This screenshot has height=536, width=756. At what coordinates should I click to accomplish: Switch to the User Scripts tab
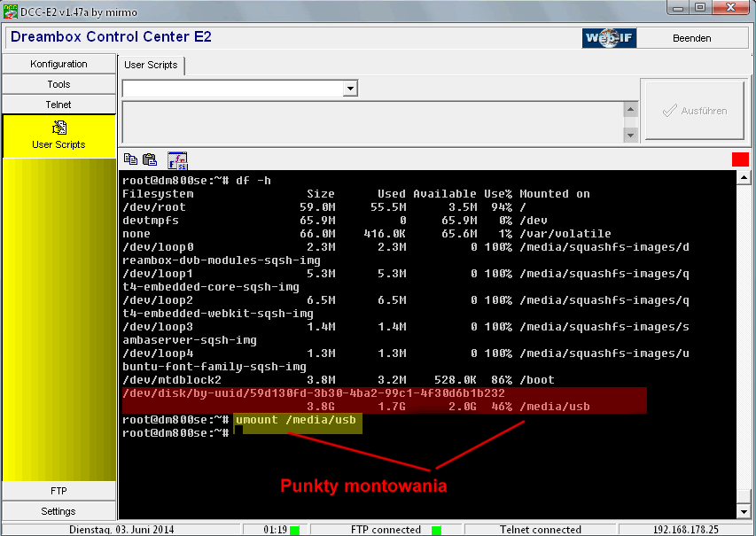point(151,65)
